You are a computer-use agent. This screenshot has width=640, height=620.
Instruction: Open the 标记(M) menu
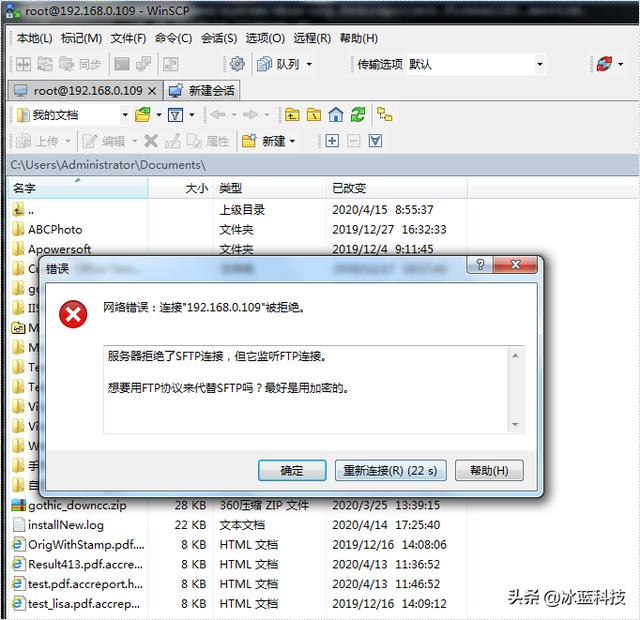(81, 38)
